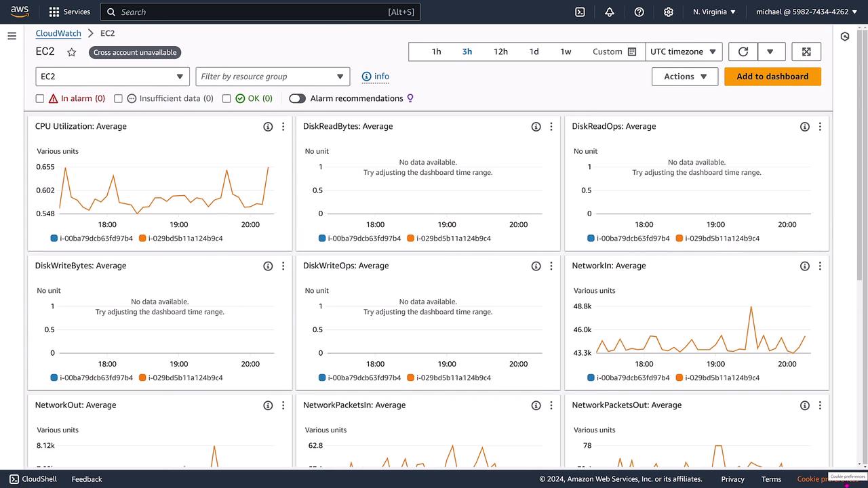
Task: Expand the Actions dropdown menu
Action: pos(684,77)
